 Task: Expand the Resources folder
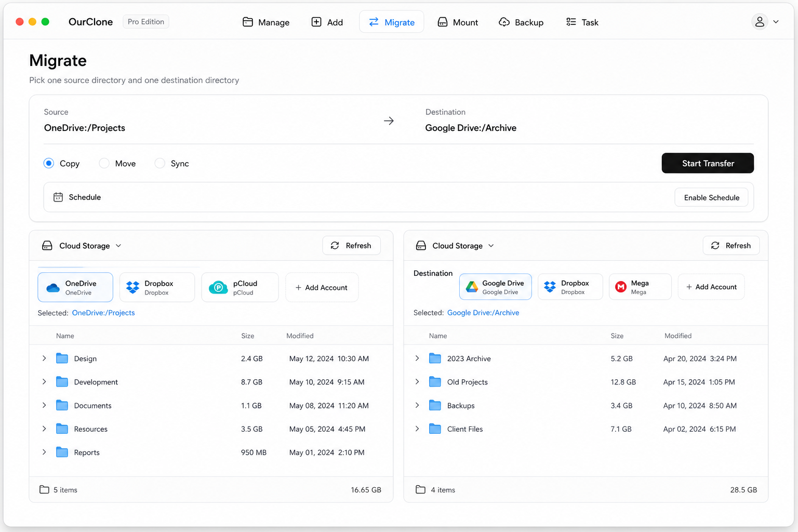(44, 429)
